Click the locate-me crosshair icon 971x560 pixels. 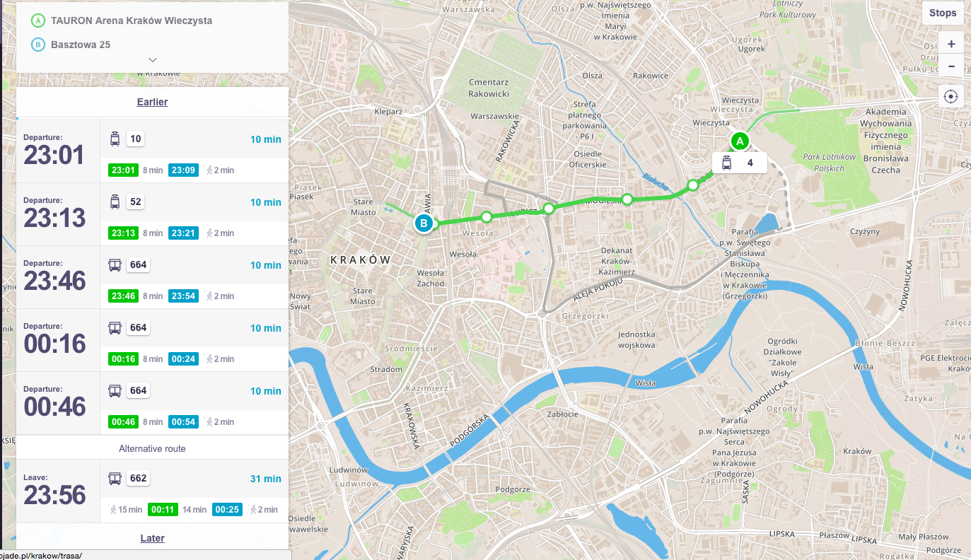pyautogui.click(x=950, y=97)
